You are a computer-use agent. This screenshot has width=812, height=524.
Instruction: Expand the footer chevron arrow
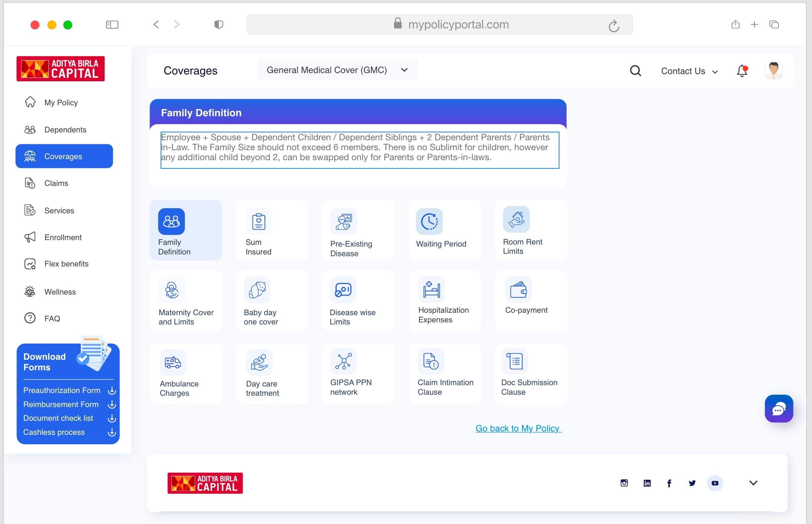[x=753, y=483]
